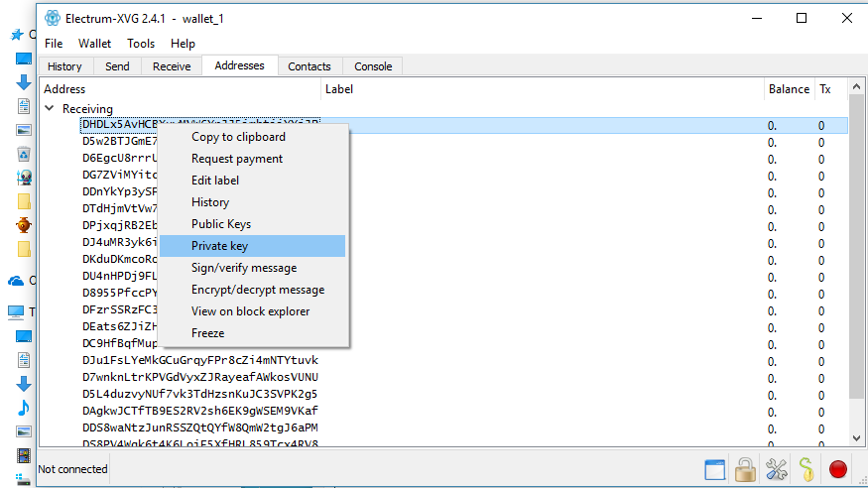The image size is (868, 488).
Task: Sort by the Address column header
Action: 181,89
